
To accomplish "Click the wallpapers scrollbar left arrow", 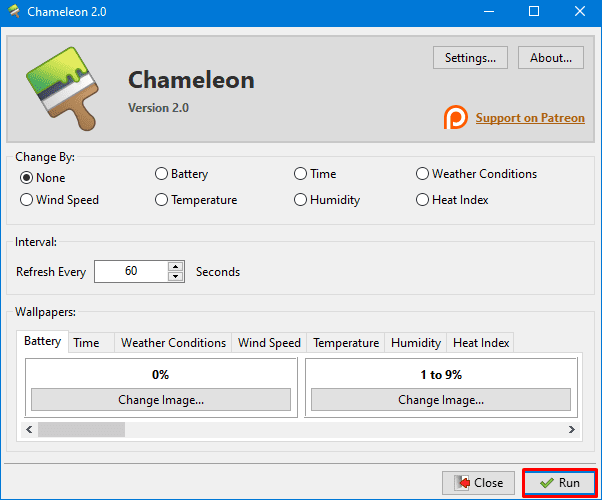I will click(29, 429).
